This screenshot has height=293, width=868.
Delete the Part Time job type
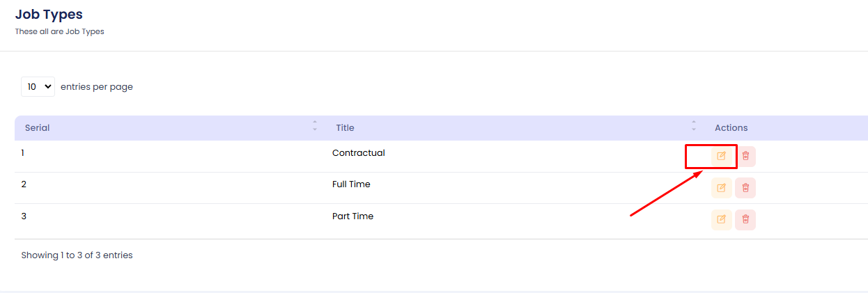[x=745, y=219]
